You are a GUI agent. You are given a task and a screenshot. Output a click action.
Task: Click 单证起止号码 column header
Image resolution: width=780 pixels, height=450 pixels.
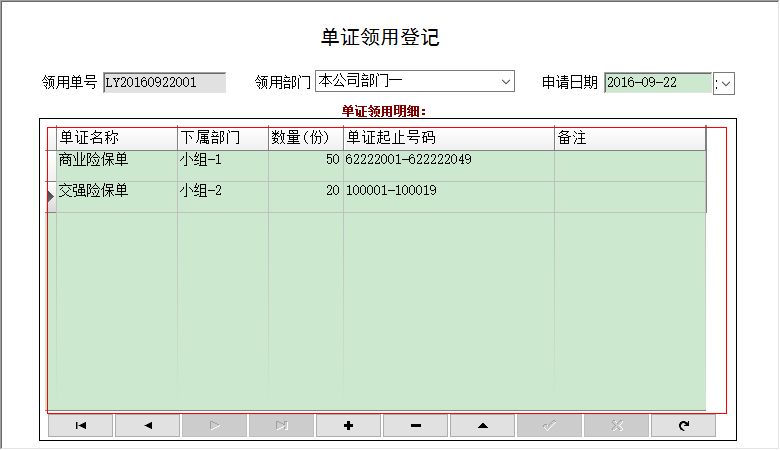tap(449, 138)
